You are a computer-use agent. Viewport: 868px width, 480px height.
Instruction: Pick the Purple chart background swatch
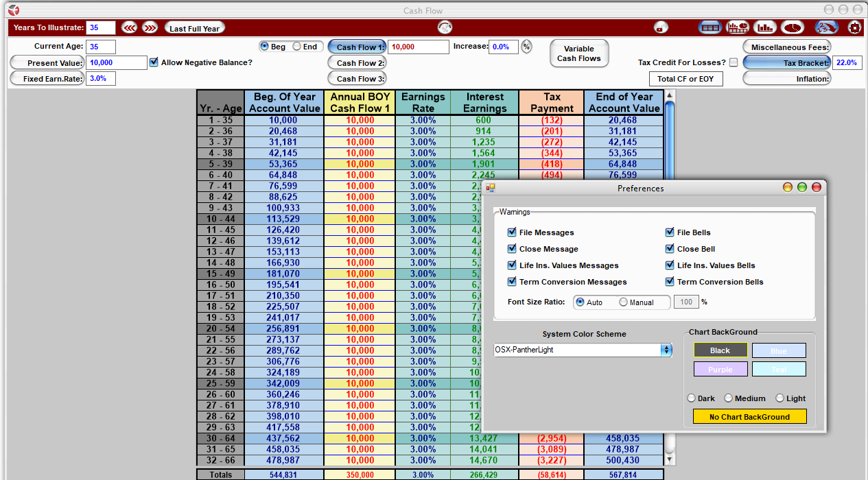click(720, 369)
